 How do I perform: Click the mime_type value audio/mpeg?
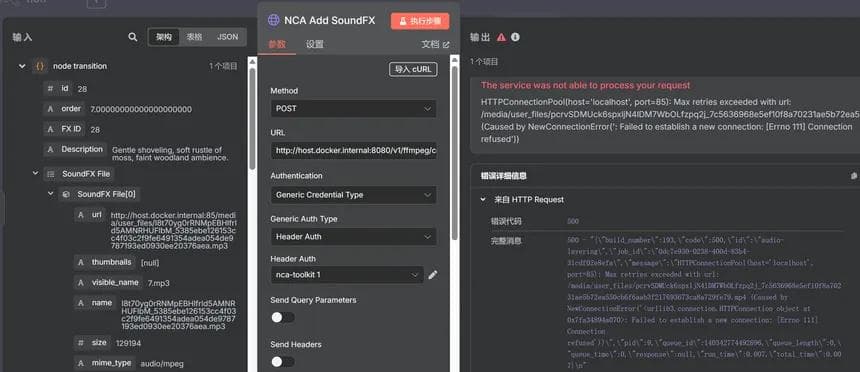pyautogui.click(x=162, y=364)
